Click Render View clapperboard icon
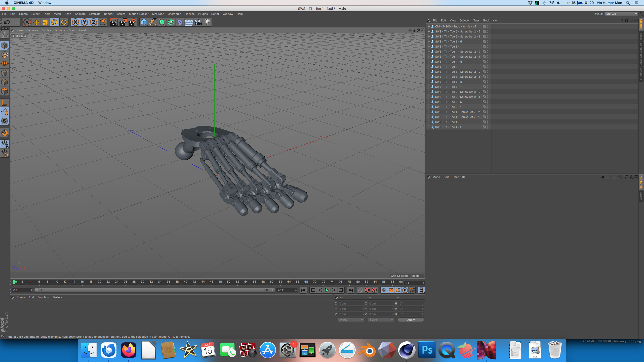 (114, 22)
